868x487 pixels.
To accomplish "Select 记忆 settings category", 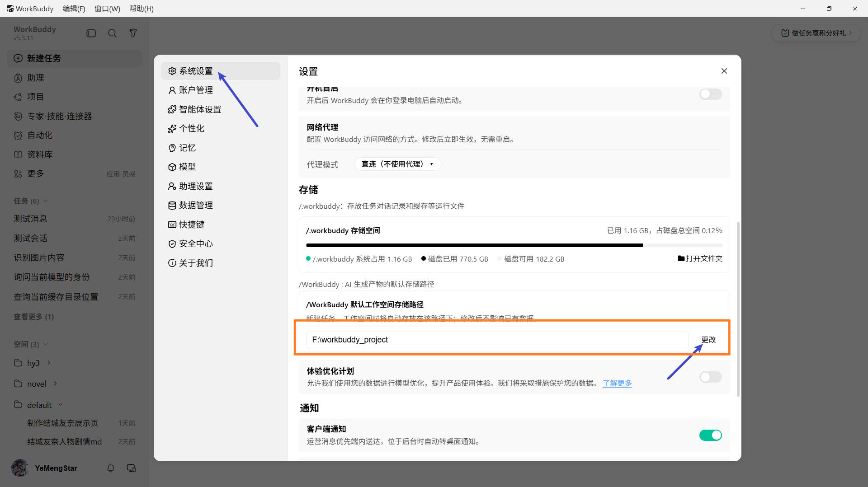I will tap(221, 148).
